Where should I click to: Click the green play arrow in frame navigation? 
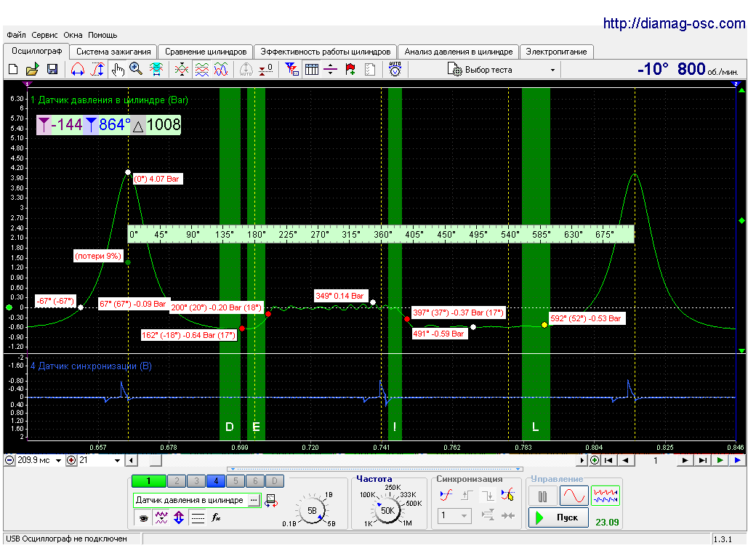[x=720, y=460]
